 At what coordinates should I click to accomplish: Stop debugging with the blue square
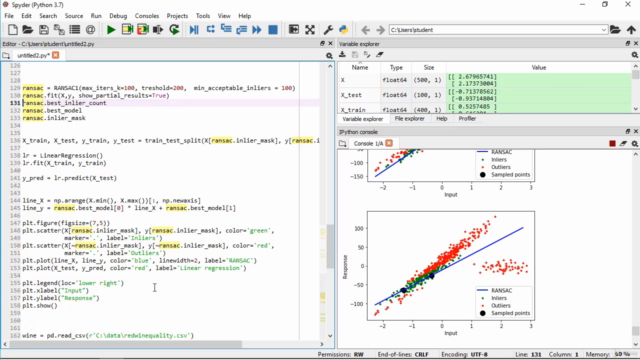pyautogui.click(x=273, y=30)
